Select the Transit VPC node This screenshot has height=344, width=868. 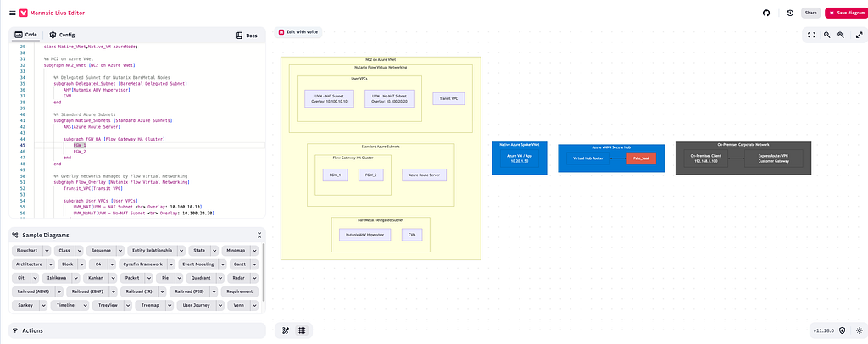click(449, 99)
